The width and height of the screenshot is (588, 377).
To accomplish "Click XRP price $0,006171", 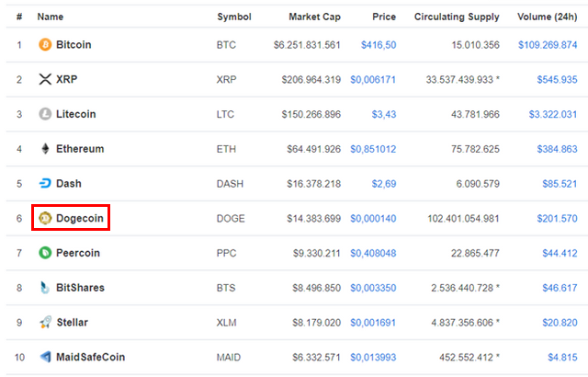I will pyautogui.click(x=373, y=79).
